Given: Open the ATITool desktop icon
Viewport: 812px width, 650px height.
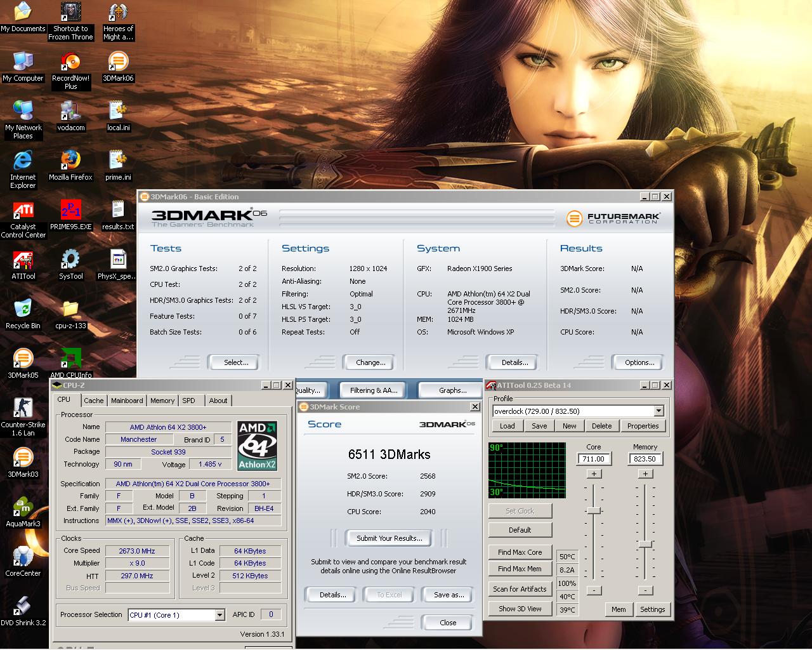Looking at the screenshot, I should [x=23, y=260].
